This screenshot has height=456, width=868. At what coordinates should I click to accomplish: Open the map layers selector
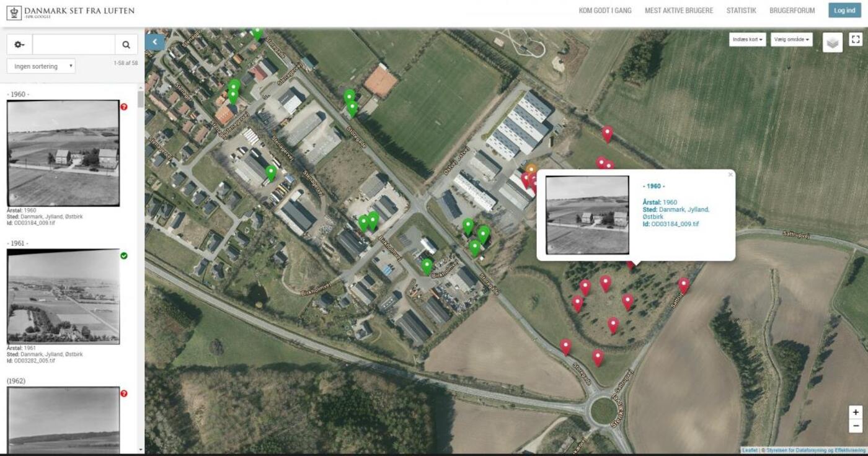point(832,42)
